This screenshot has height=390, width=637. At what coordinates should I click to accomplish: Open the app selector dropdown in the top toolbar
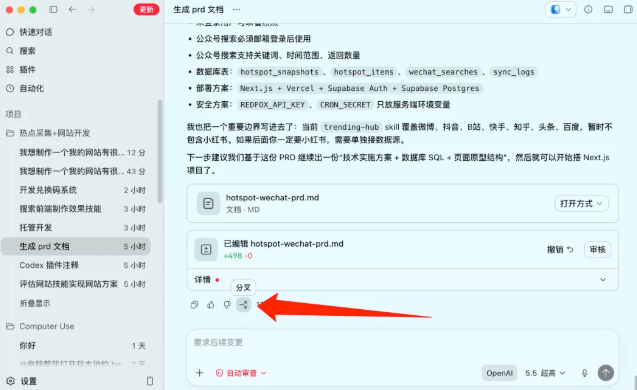(x=561, y=9)
